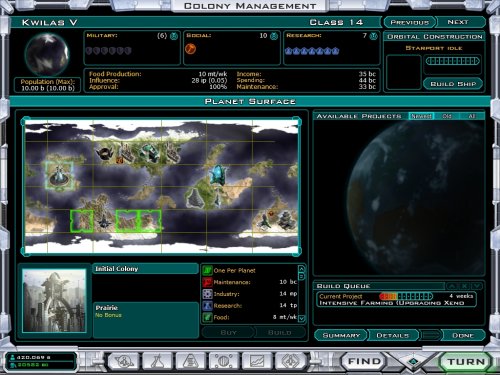Go to the Next colony
This screenshot has height=375, width=500.
coord(458,22)
